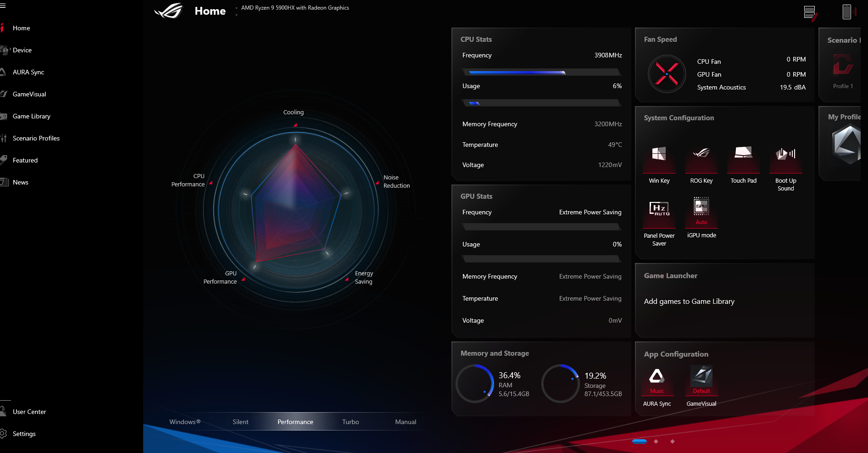Toggle Panel Power Saver
Viewport: 868px width, 453px height.
[659, 223]
